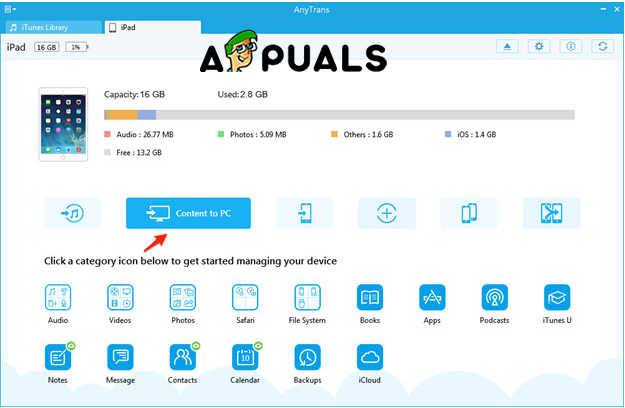Click the orange Others legend swatch
Viewport: 625px width, 408px height.
[x=334, y=134]
